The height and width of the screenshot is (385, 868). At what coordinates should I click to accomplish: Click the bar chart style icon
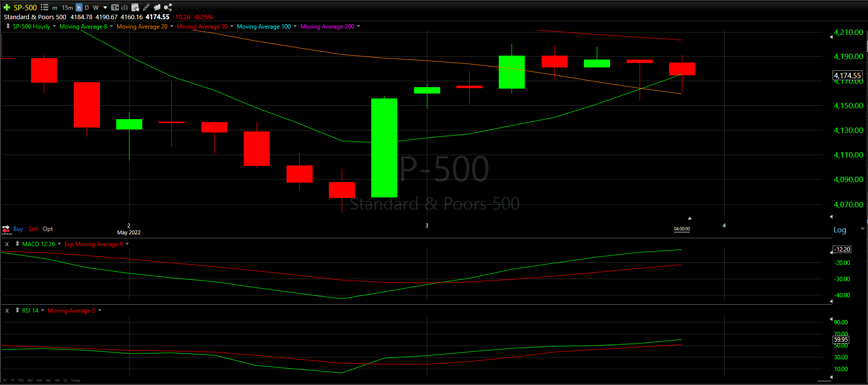point(125,7)
